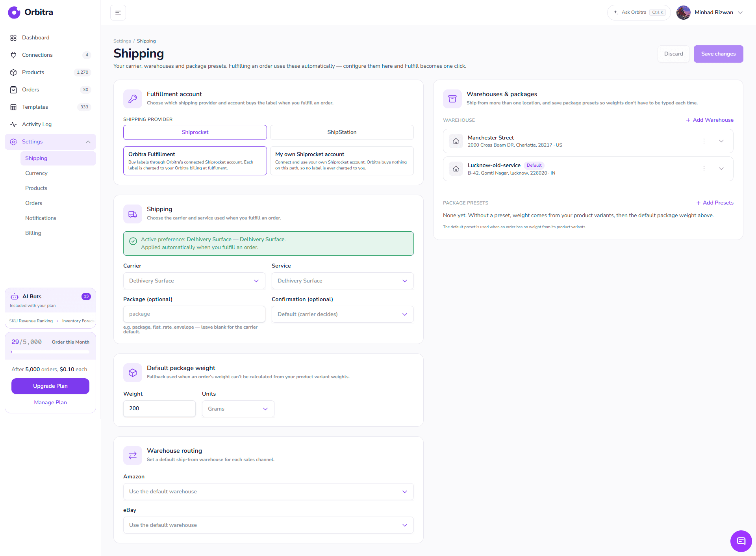
Task: Open the eBay warehouse dropdown
Action: (x=269, y=525)
